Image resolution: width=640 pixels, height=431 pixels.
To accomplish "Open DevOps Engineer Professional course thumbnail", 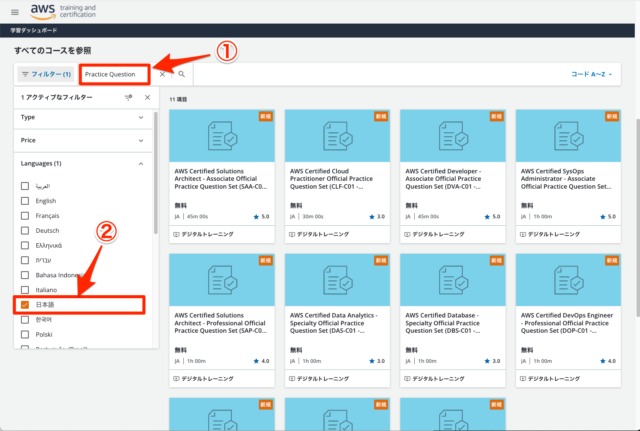I will click(x=568, y=280).
